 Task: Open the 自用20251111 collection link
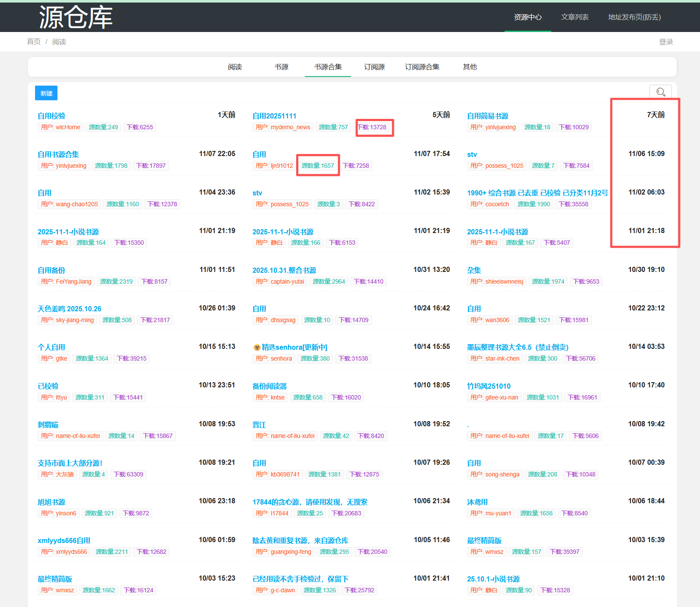[274, 116]
